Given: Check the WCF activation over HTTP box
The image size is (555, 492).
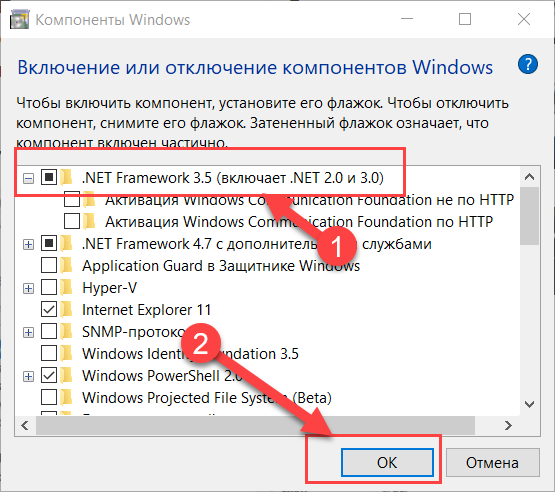Looking at the screenshot, I should coord(72,222).
